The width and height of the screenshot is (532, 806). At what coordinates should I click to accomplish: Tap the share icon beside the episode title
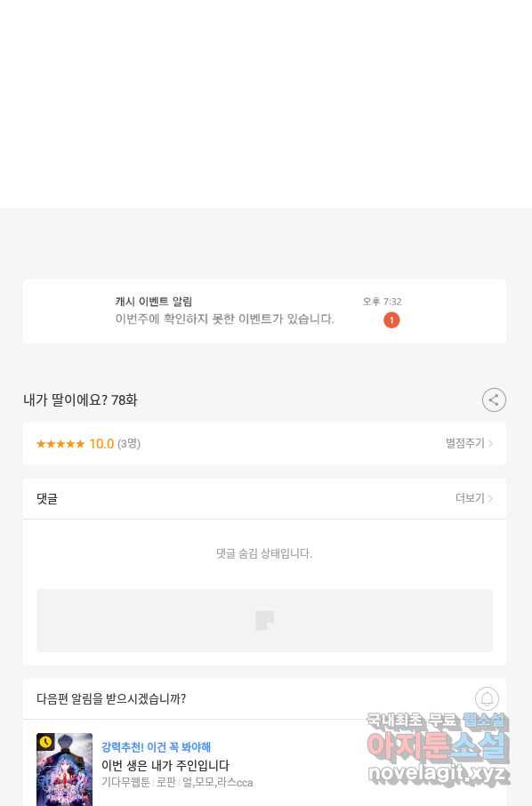(494, 400)
